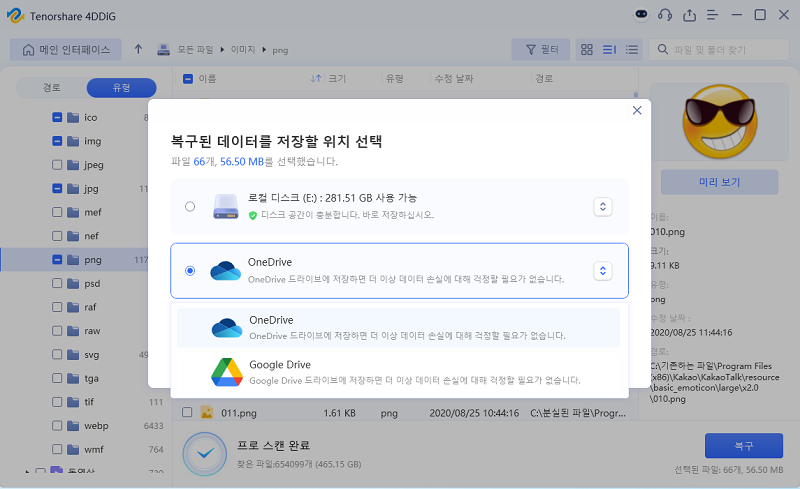Screen dimensions: 800x489
Task: Tick the checkbox for 011.png
Action: [187, 412]
